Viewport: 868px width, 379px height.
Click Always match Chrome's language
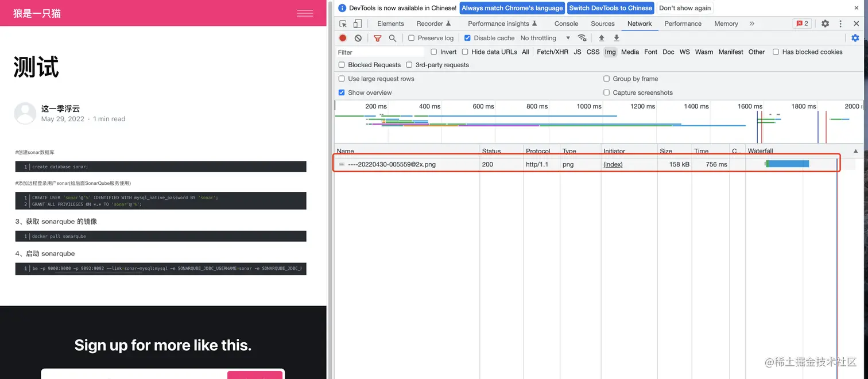(x=512, y=8)
